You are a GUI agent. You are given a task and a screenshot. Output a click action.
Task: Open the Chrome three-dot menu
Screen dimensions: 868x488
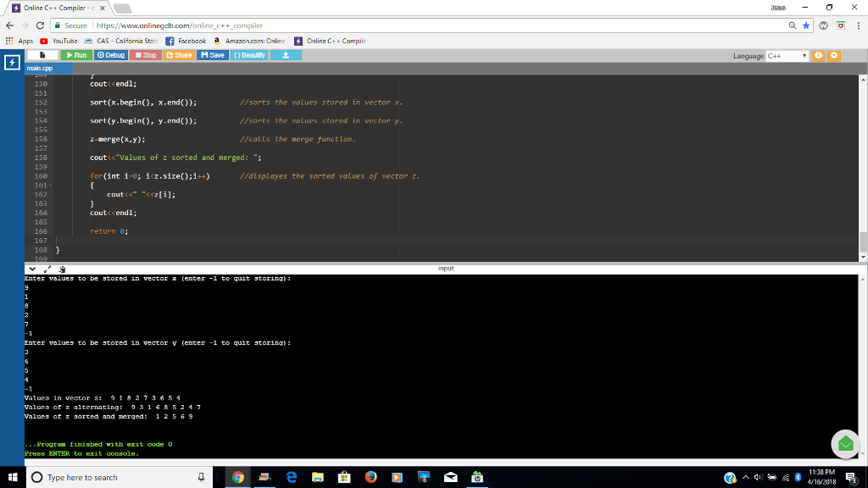click(858, 25)
